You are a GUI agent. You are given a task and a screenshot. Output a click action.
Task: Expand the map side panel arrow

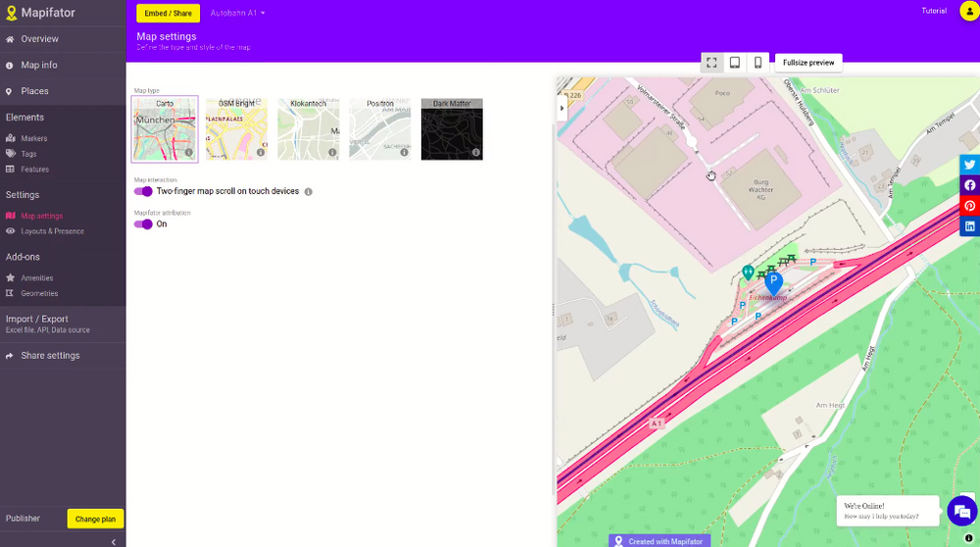[x=563, y=108]
